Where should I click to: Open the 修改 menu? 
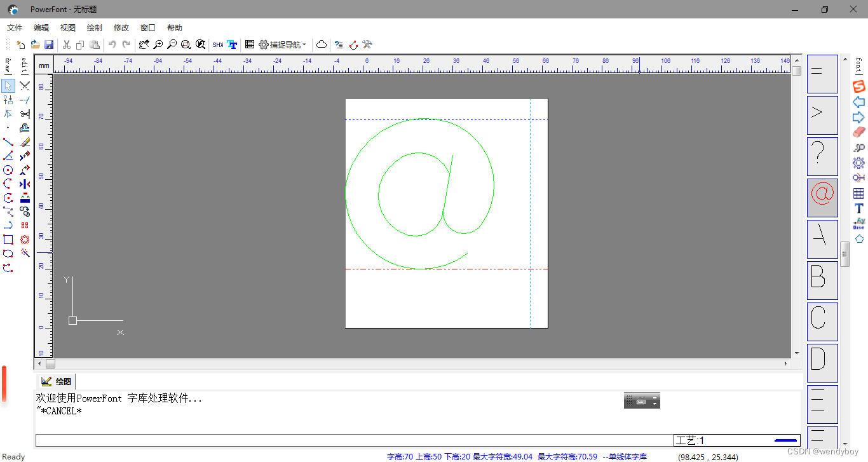(121, 28)
